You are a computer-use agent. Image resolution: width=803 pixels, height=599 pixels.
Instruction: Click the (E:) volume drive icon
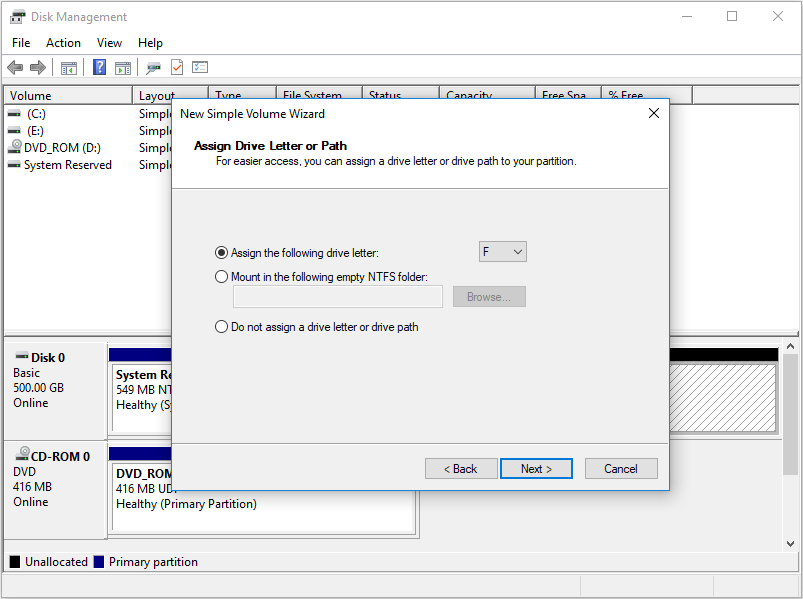click(14, 131)
